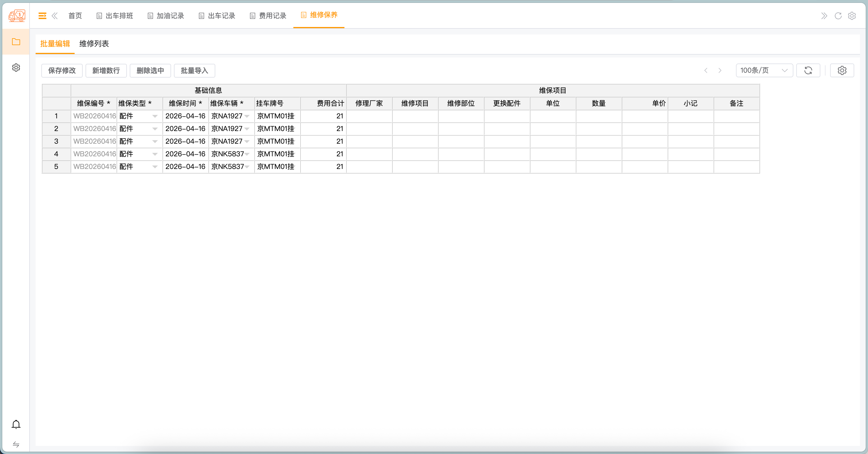Toggle the hamburger menu collapse icon
The height and width of the screenshot is (454, 868).
[42, 16]
